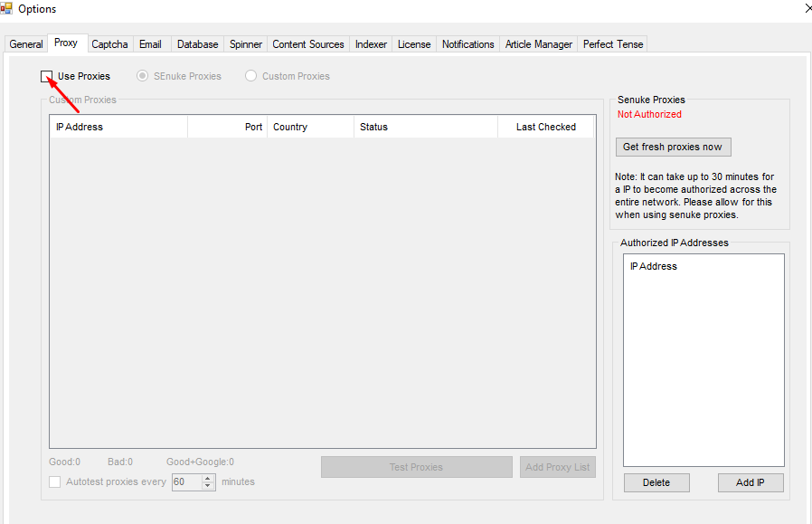Go to the Notifications tab
The height and width of the screenshot is (524, 812).
pos(468,44)
